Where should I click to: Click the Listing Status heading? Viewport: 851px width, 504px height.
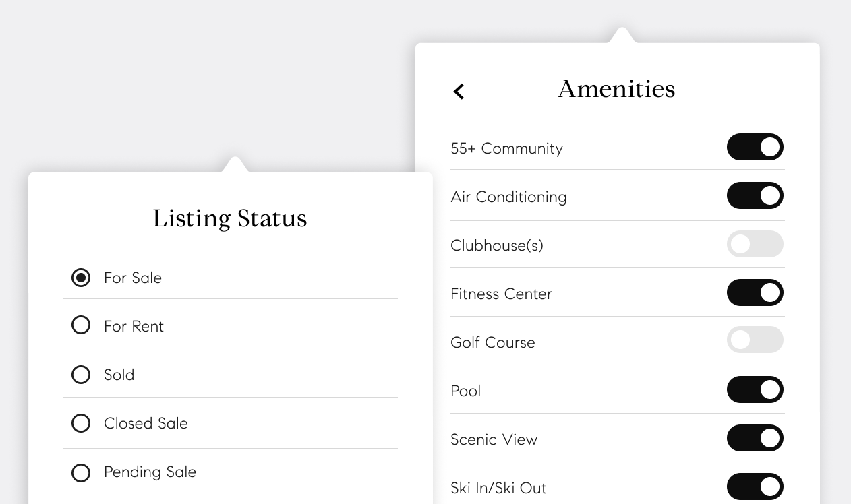click(x=230, y=218)
